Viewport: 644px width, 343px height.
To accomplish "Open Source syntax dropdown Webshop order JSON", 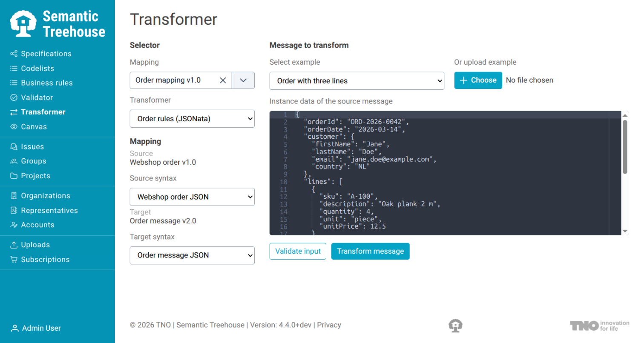I will (192, 197).
